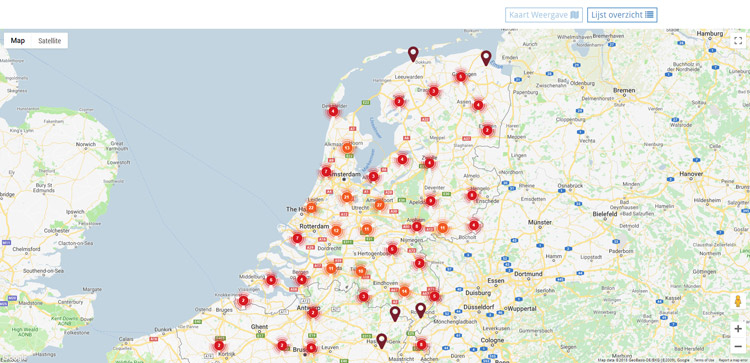Open the cluster of 27 near Amersfoort
Image resolution: width=750 pixels, height=363 pixels.
[379, 205]
